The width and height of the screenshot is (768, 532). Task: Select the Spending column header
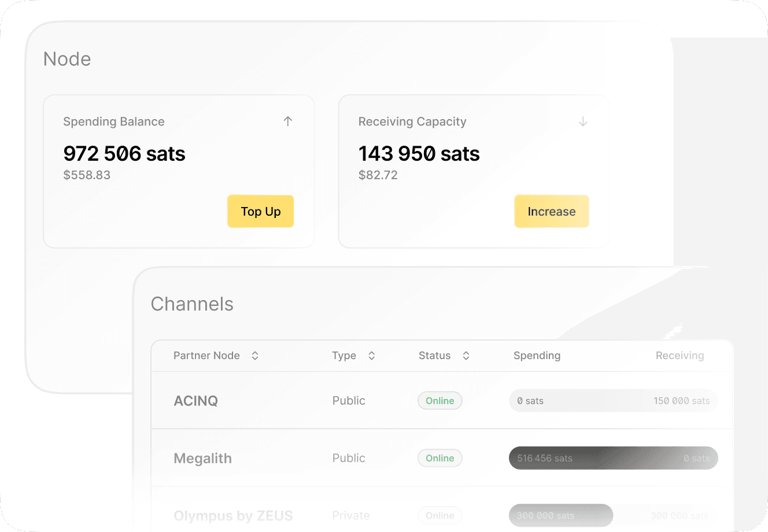(537, 356)
